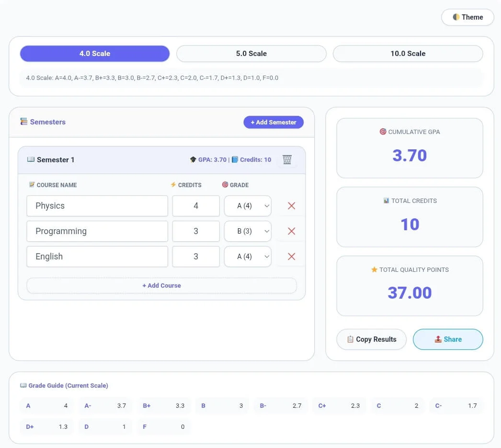Select the Physics course name field
Viewport: 501px width, 448px height.
[97, 206]
